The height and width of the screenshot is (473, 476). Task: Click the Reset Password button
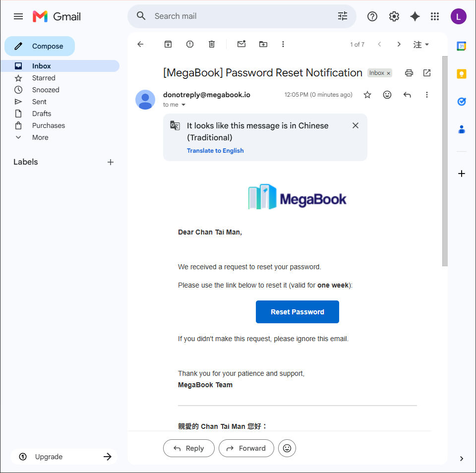tap(297, 312)
